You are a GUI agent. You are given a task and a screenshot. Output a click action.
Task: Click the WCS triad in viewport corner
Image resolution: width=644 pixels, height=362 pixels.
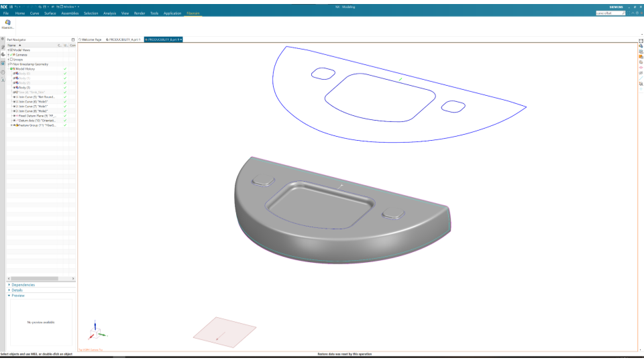pos(97,331)
